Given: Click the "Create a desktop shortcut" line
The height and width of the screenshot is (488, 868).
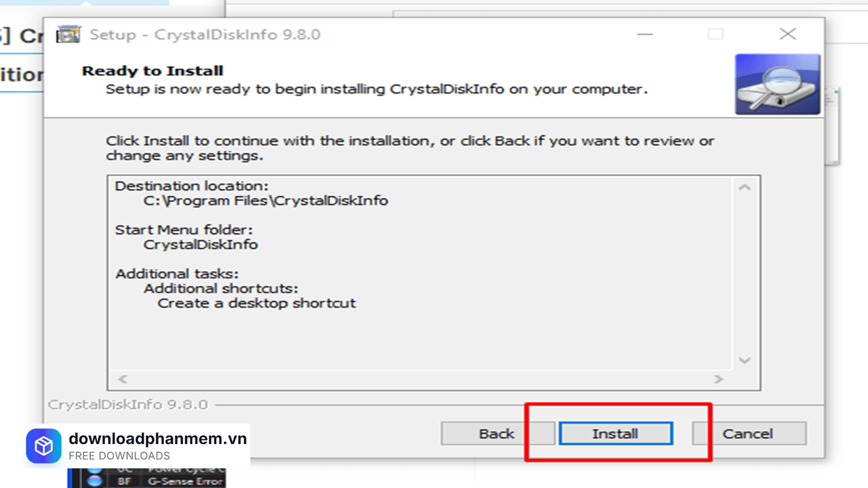Looking at the screenshot, I should coord(256,303).
